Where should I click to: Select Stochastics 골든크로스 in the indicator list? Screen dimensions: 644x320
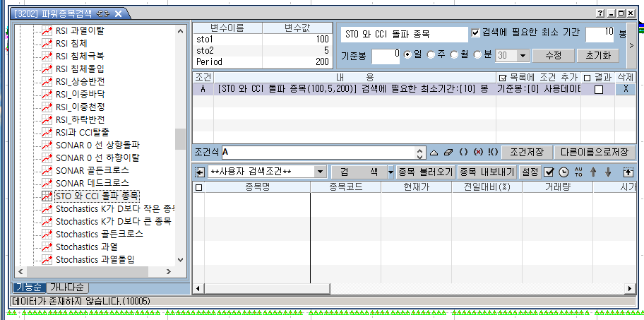99,234
